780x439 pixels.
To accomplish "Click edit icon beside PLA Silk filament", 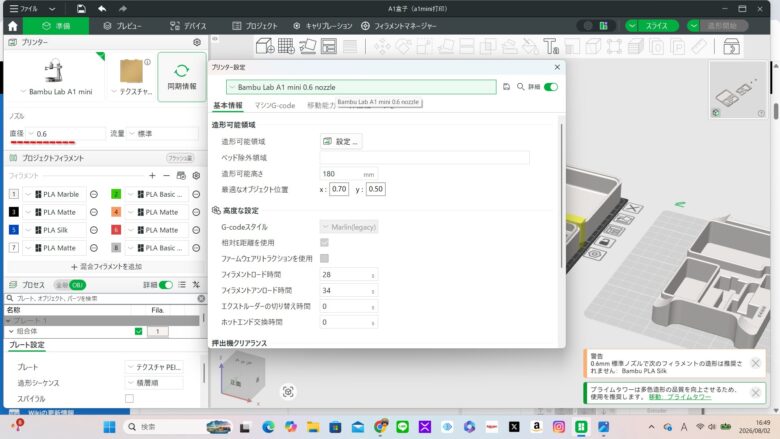I will [x=94, y=230].
